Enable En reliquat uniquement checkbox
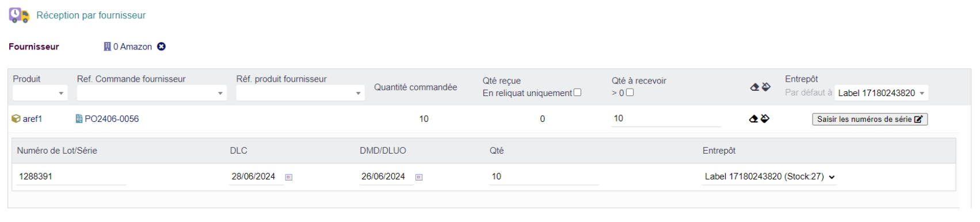The height and width of the screenshot is (222, 980). 577,92
